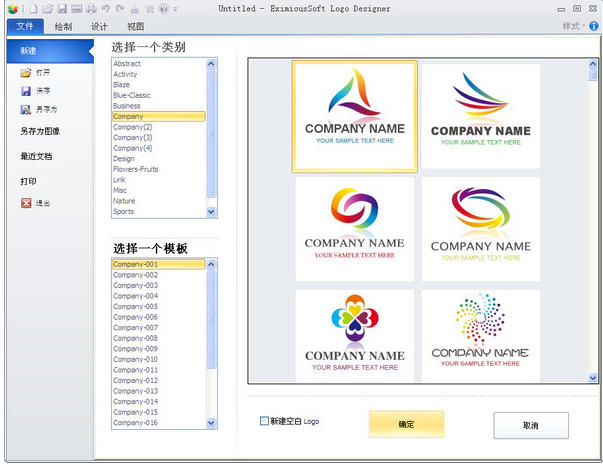Click the Print icon in quick toolbar

coord(91,8)
